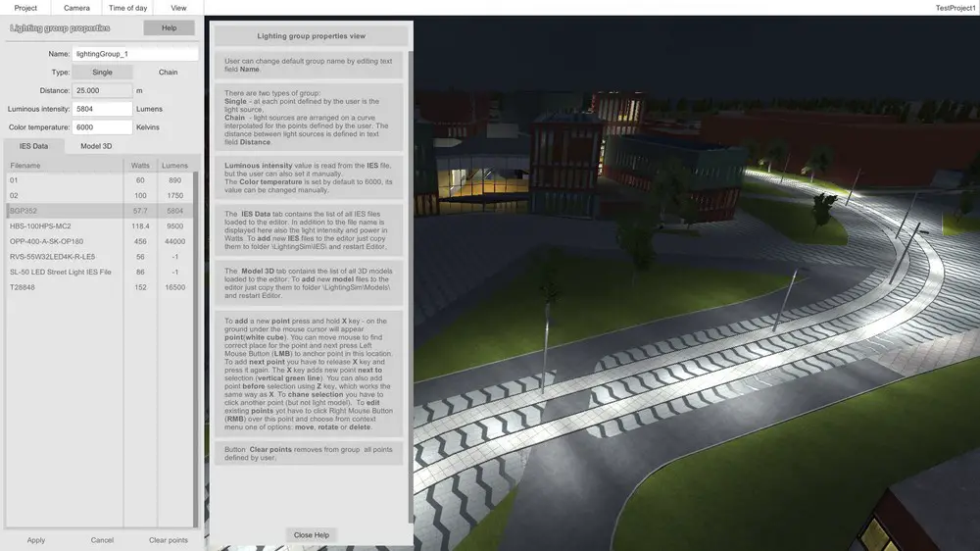Switch to the IES Data tab
This screenshot has width=980, height=551.
(x=33, y=146)
